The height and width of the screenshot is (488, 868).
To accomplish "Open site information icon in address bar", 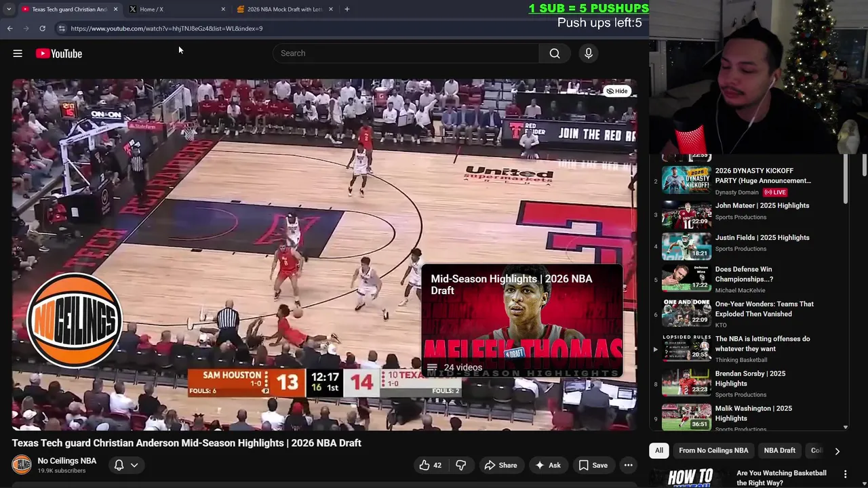I will point(61,28).
